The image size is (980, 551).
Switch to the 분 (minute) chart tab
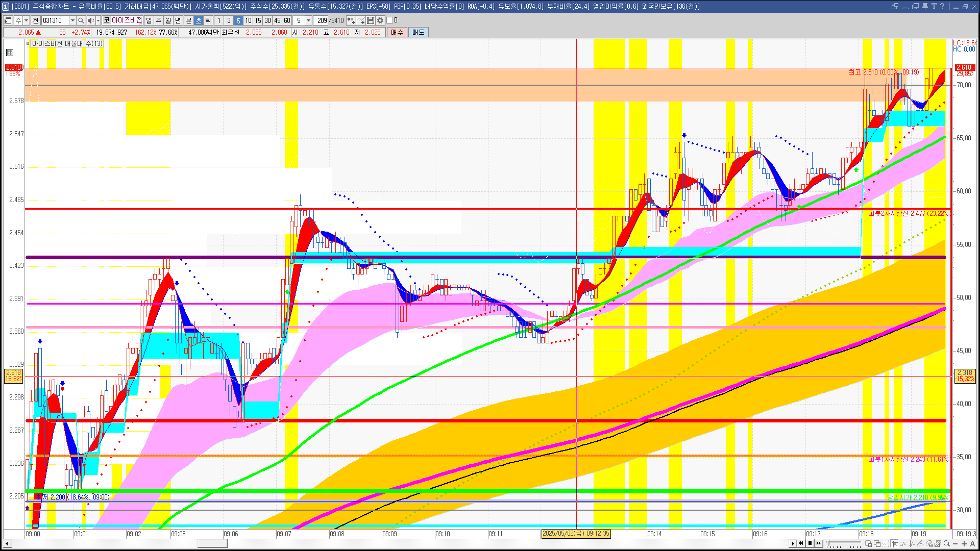point(188,20)
